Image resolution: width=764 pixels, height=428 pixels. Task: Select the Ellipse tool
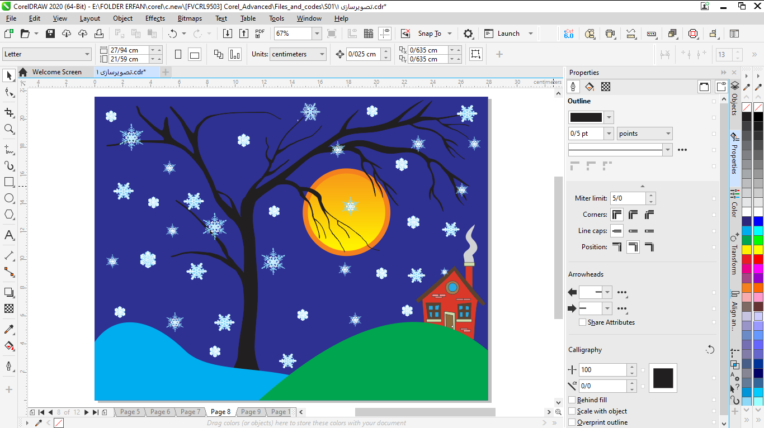[x=9, y=198]
